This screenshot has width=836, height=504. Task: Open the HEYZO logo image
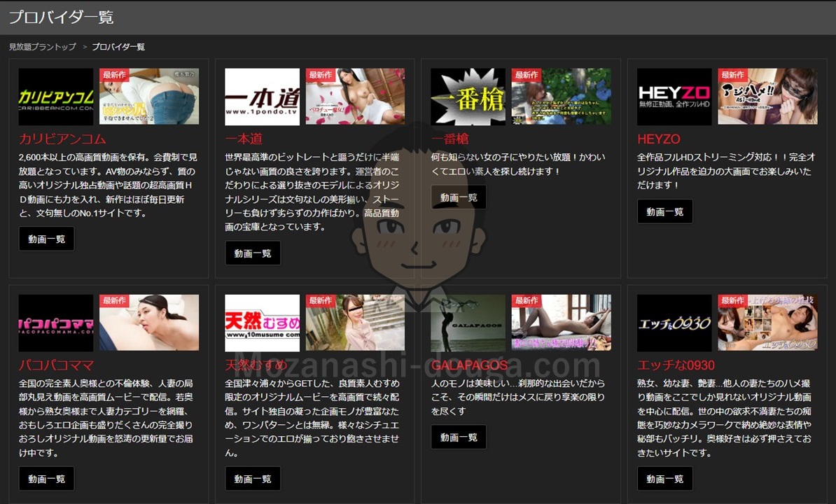click(x=674, y=97)
